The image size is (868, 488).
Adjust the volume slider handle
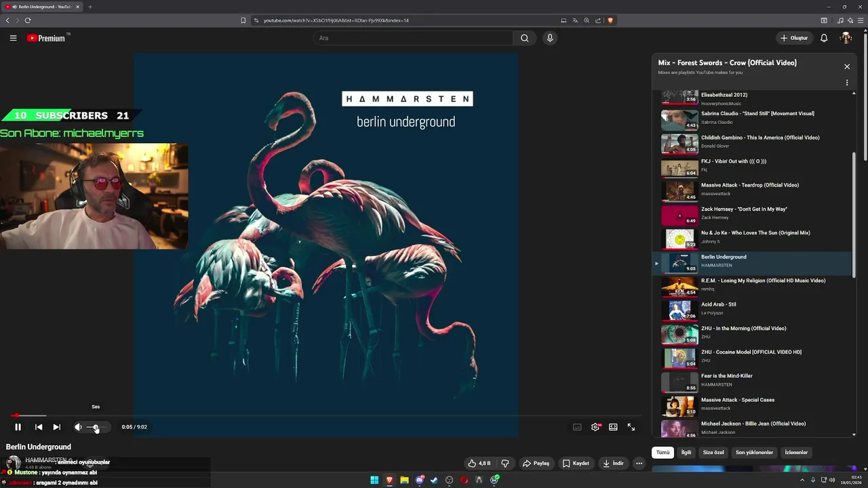tap(96, 427)
